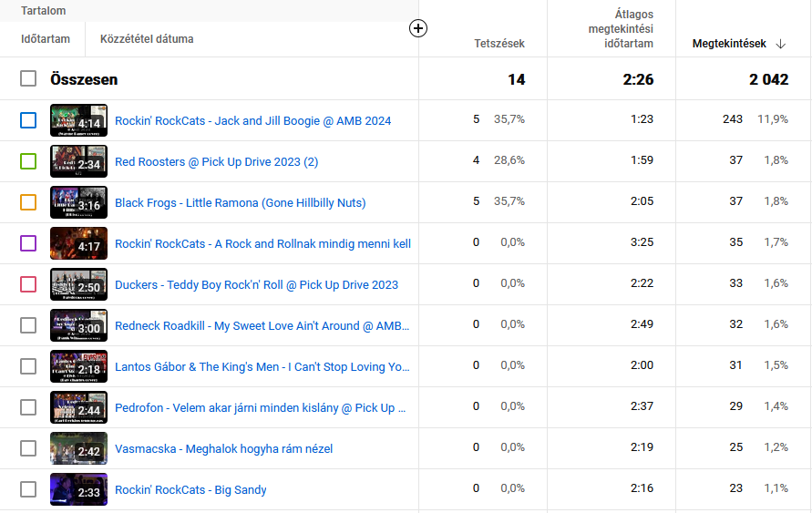
Task: Open Lantos Gábor & The King's Men link
Action: tap(262, 367)
